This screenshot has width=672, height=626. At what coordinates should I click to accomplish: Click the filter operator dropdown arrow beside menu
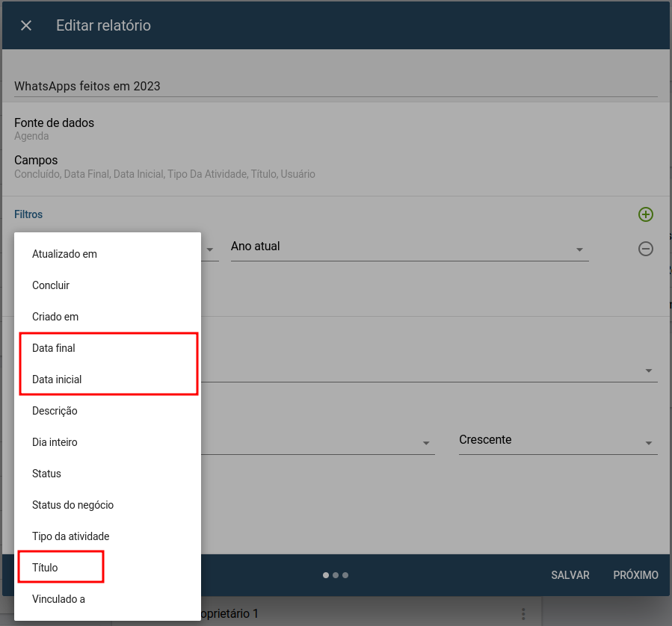point(210,250)
